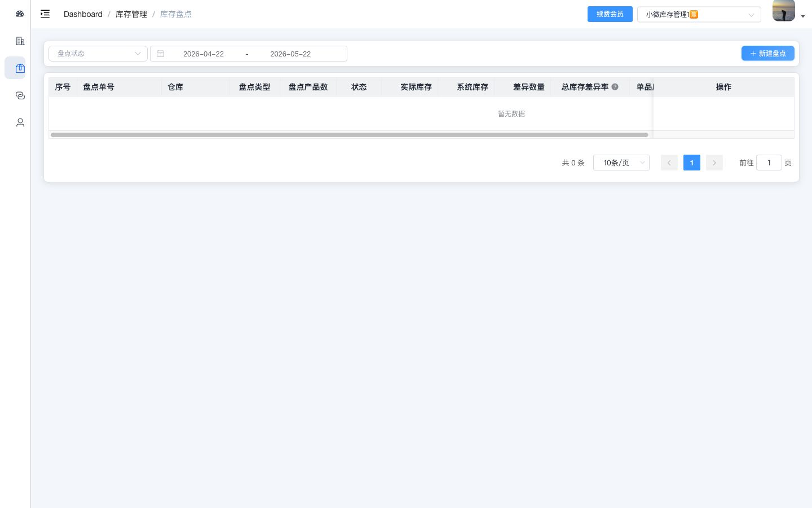This screenshot has height=508, width=812.
Task: Click the 续费会员 button
Action: pos(610,14)
